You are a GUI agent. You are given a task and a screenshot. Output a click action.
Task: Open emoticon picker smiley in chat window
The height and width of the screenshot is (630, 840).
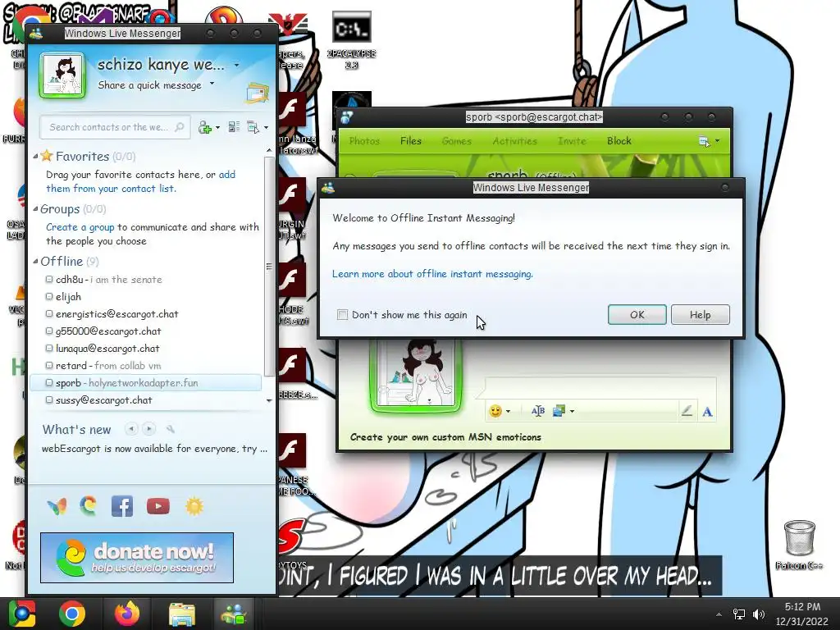coord(495,411)
